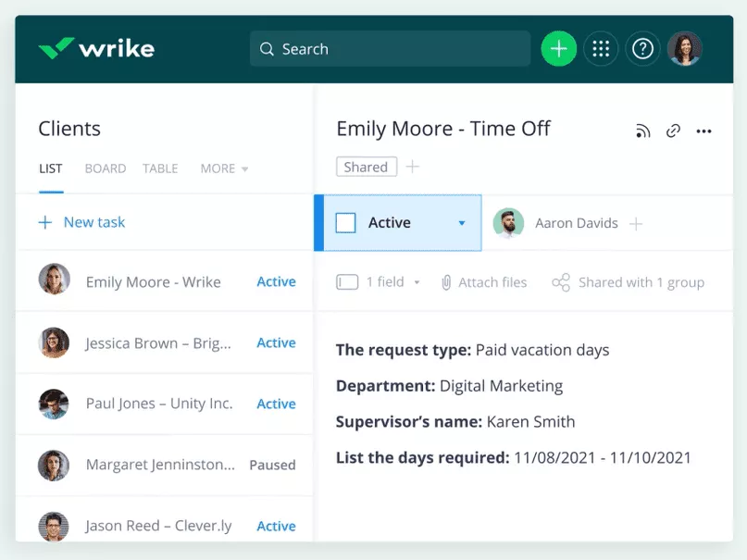747x560 pixels.
Task: Open the three-dot more actions menu
Action: coord(703,131)
